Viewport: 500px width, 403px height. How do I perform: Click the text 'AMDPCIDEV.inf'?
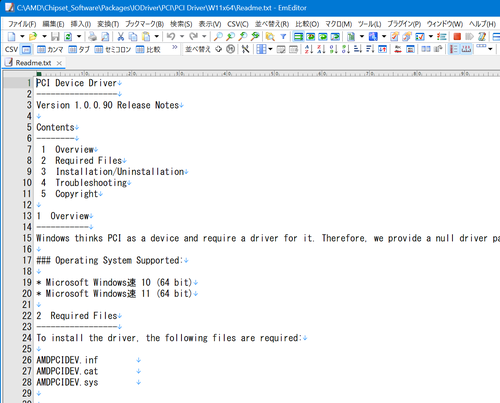[67, 360]
